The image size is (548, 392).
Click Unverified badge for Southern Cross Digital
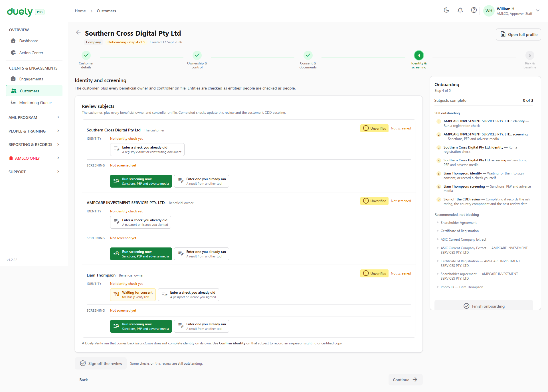click(x=374, y=128)
